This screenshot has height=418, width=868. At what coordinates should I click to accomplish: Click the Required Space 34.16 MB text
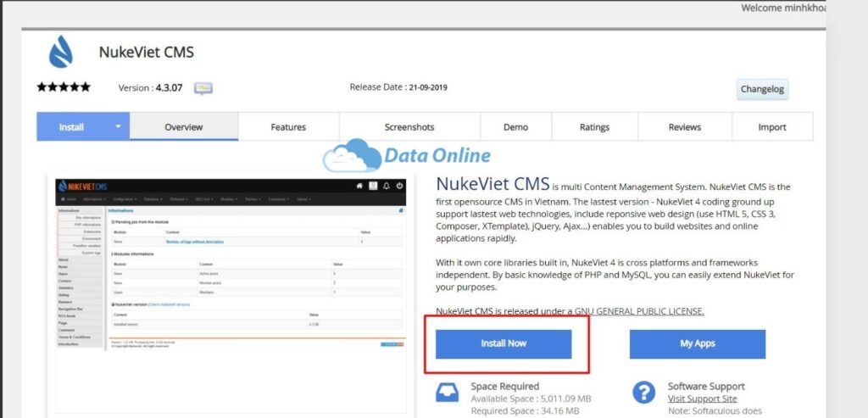[x=525, y=411]
